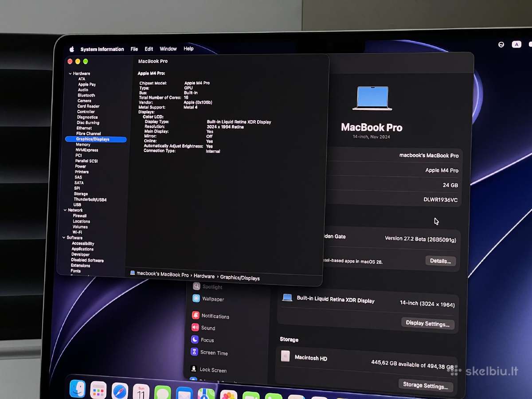The image size is (532, 399).
Task: Select Audio in hardware list
Action: point(83,90)
